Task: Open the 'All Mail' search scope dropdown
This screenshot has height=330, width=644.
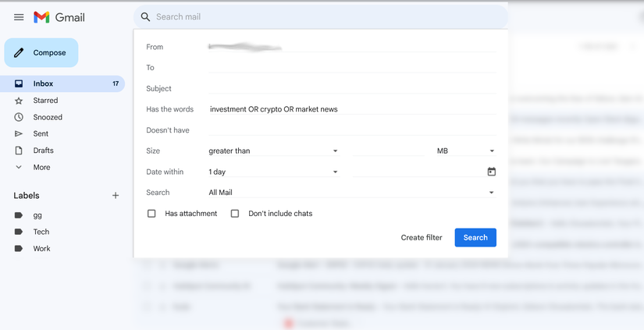Action: pyautogui.click(x=351, y=193)
